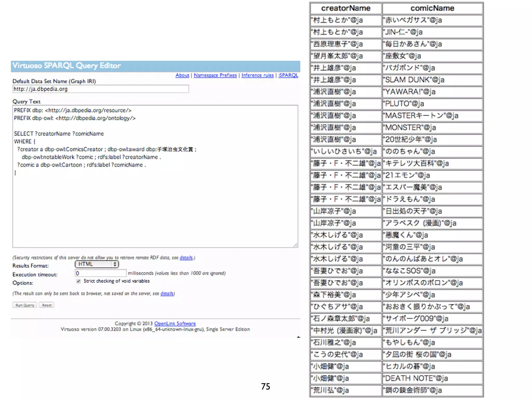Click the creatorName column header
Image resolution: width=532 pixels, height=399 pixels.
[346, 8]
